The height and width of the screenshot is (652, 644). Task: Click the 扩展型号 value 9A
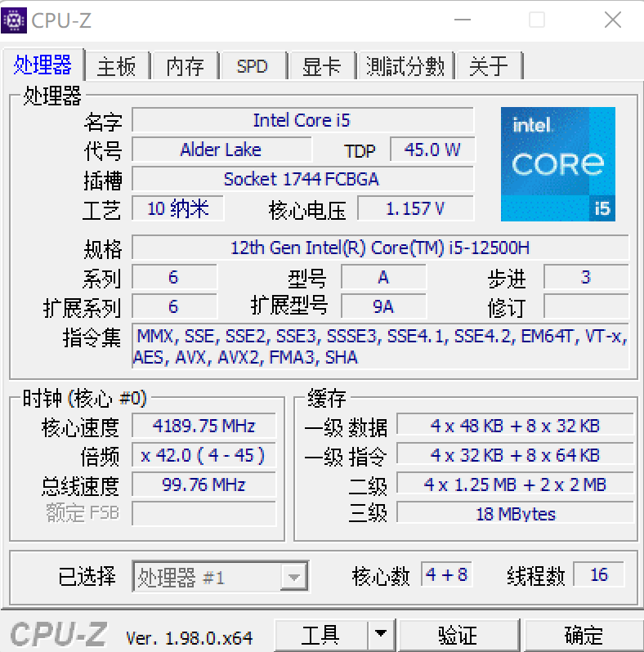tap(383, 306)
